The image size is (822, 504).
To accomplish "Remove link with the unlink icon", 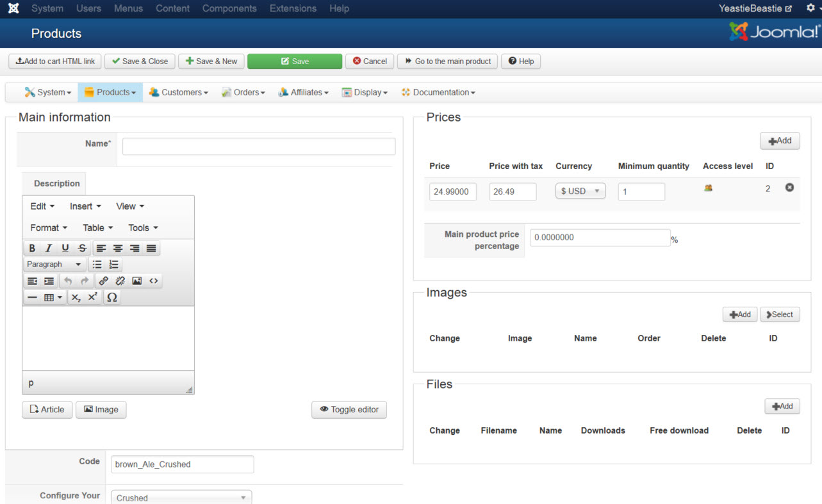I will pyautogui.click(x=120, y=281).
